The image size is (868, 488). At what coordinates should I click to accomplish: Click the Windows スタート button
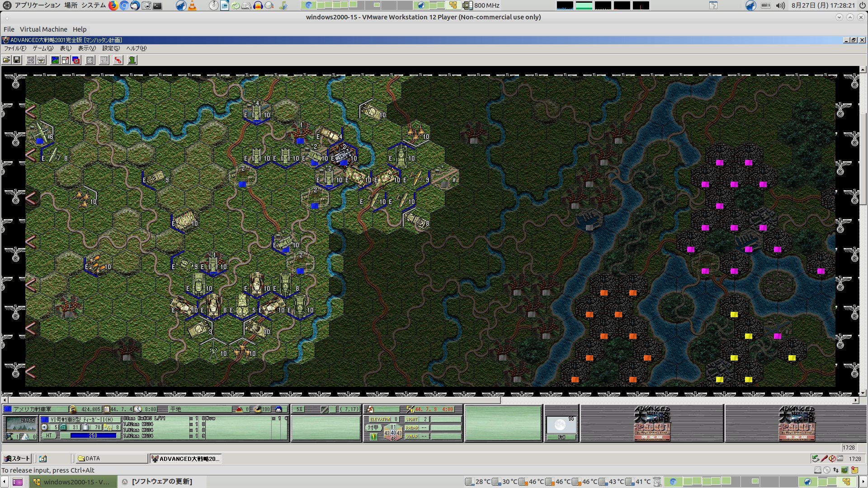pos(17,459)
